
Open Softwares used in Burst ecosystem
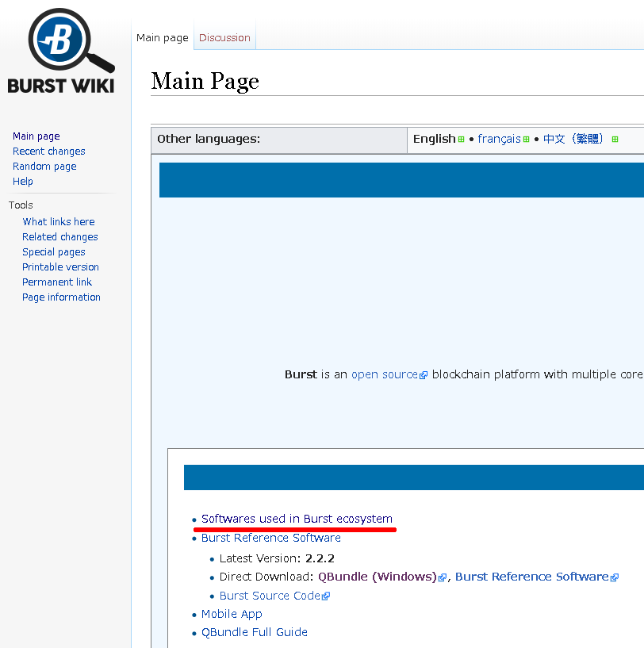pyautogui.click(x=297, y=519)
